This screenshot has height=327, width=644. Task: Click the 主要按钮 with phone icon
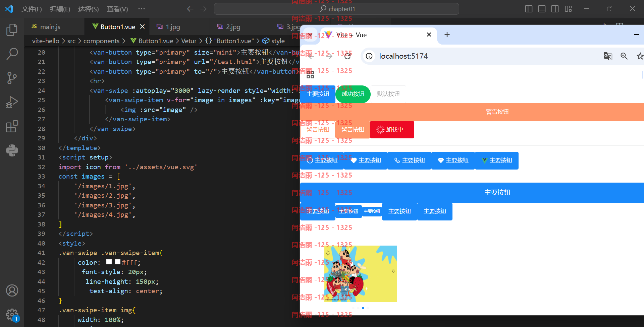(409, 160)
